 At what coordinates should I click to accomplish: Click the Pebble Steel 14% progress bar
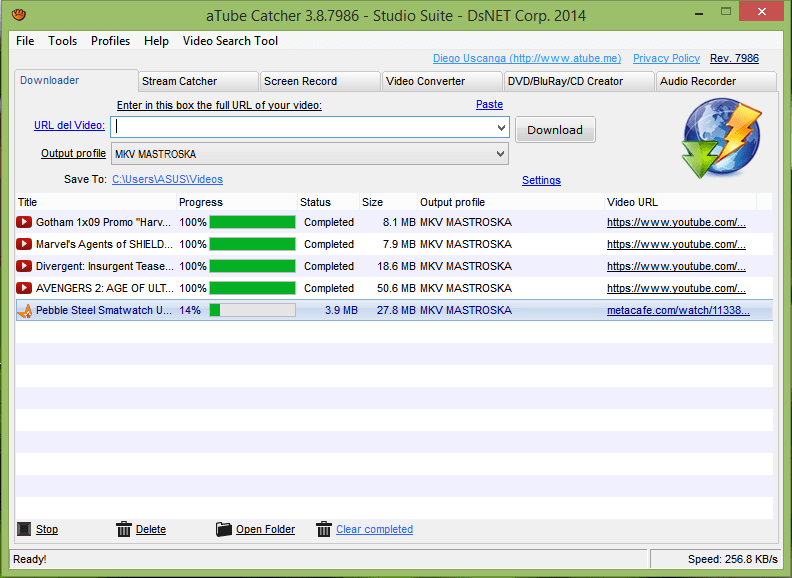click(x=253, y=310)
